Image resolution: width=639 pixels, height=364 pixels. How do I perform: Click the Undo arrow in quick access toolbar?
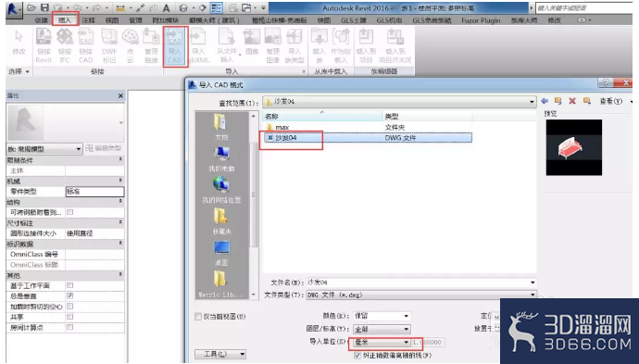click(79, 7)
